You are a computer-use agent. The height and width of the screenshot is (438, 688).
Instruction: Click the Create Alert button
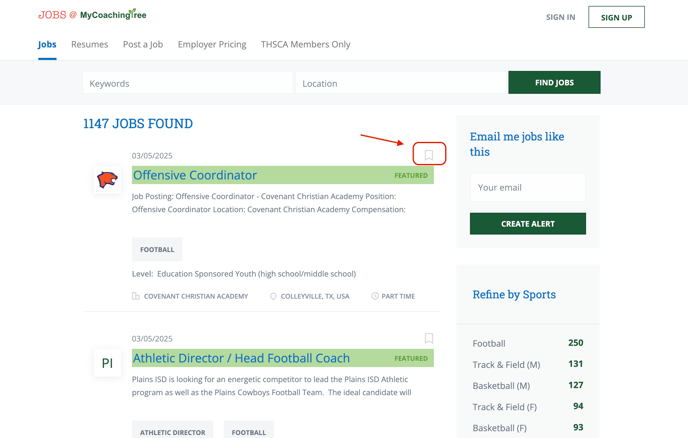pyautogui.click(x=528, y=224)
